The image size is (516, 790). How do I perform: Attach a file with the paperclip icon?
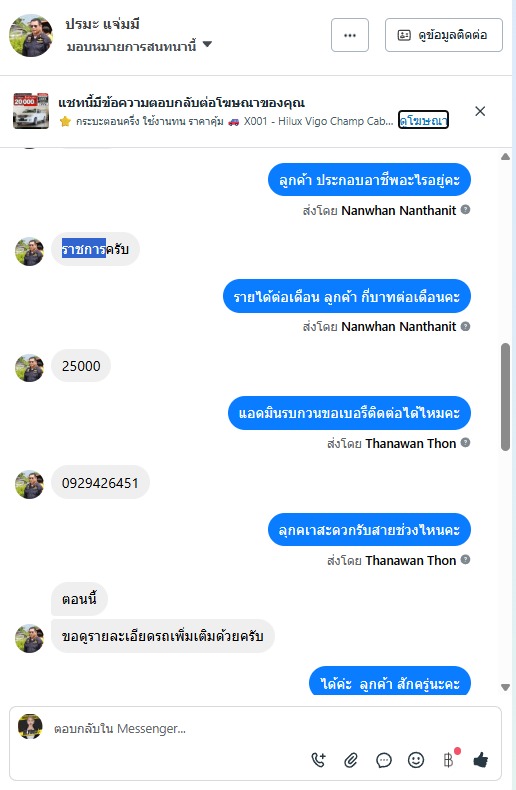click(351, 760)
